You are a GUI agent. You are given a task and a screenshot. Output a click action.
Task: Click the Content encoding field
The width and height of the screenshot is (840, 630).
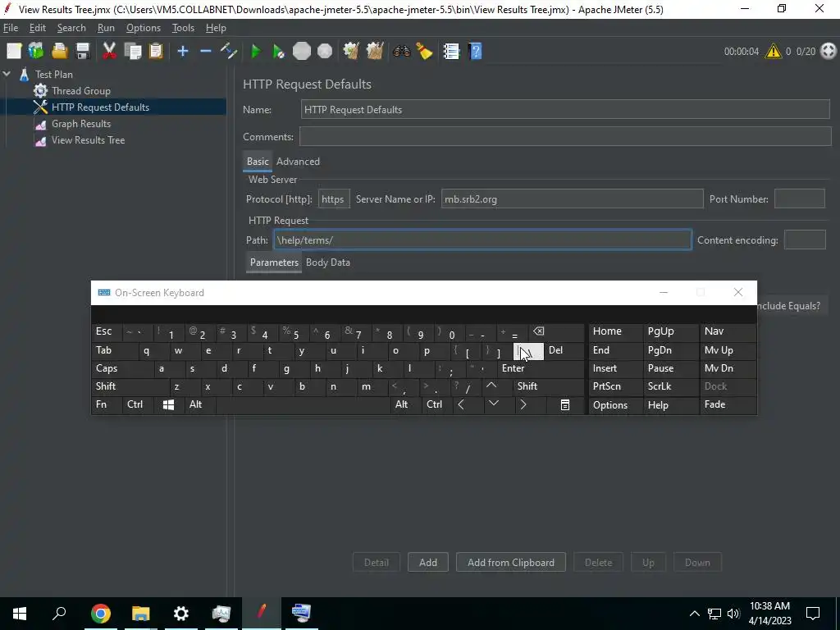[x=805, y=240]
